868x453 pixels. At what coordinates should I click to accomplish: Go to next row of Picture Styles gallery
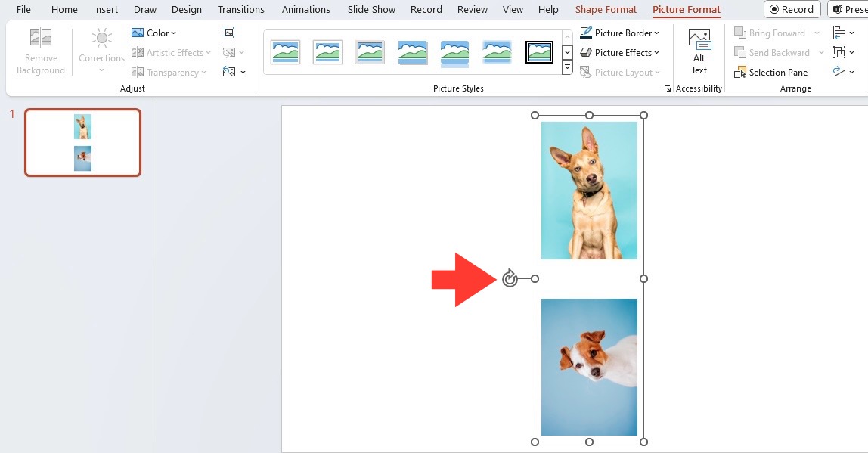point(567,53)
